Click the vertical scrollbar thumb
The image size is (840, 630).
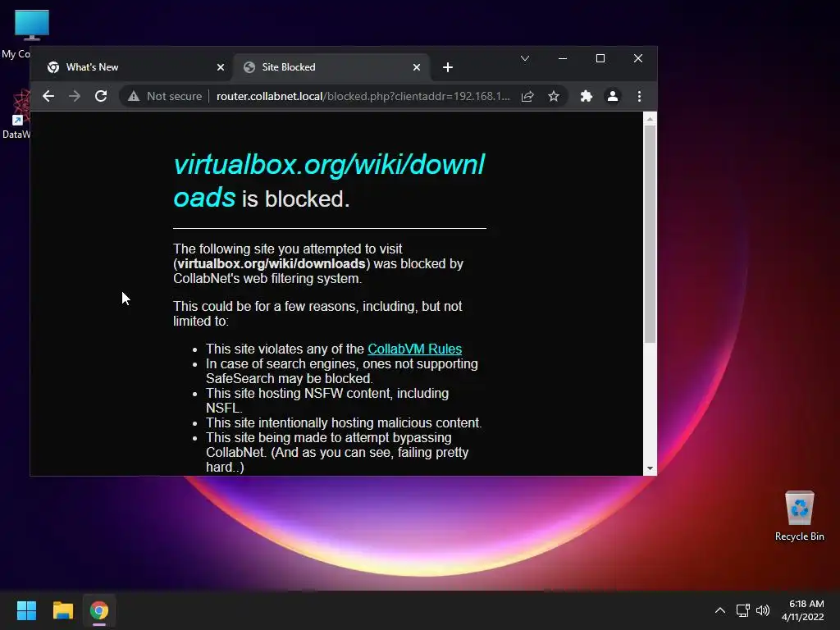(650, 234)
